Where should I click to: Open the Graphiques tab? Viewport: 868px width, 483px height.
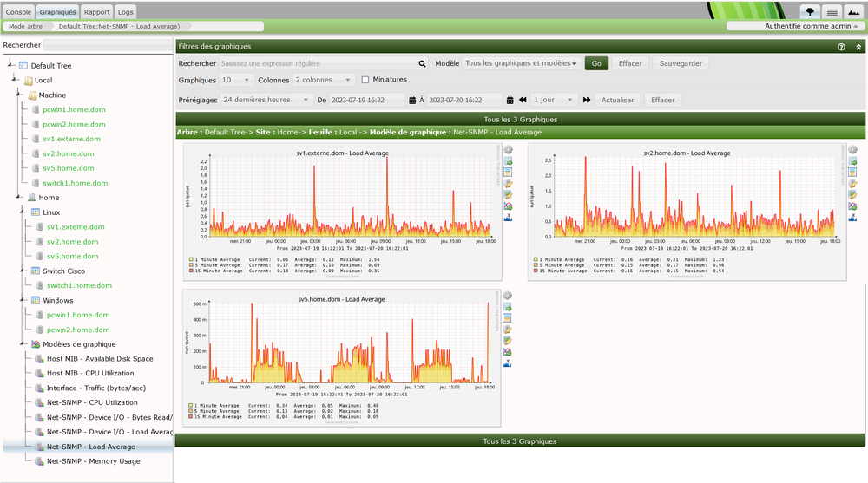[x=57, y=11]
